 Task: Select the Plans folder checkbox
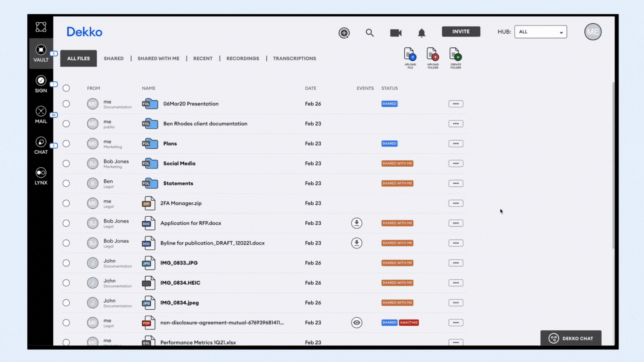(x=66, y=143)
